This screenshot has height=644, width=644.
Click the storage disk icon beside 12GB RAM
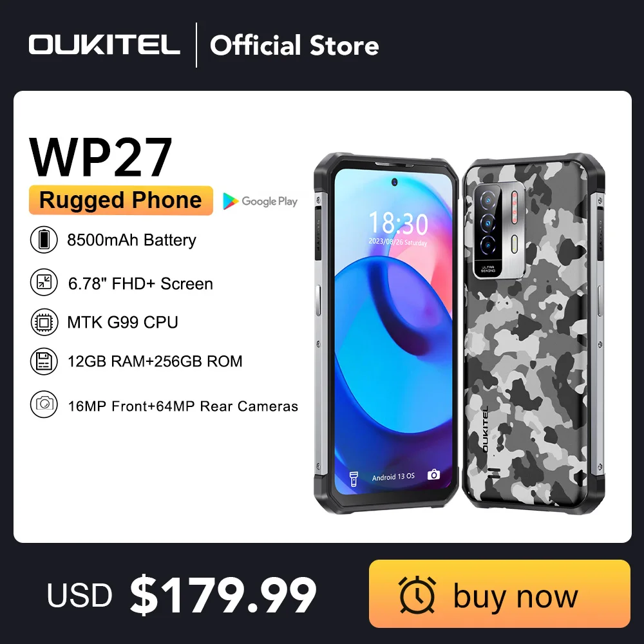(44, 361)
